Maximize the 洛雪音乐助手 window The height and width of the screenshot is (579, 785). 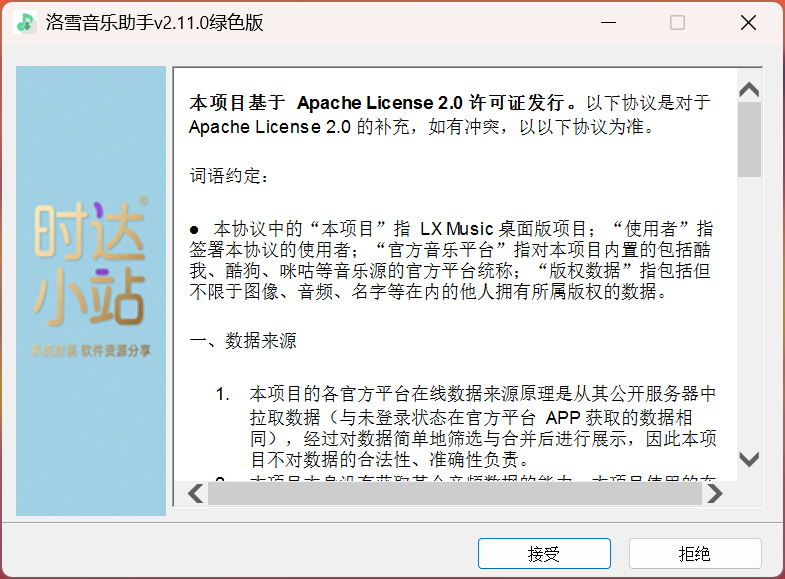point(677,23)
